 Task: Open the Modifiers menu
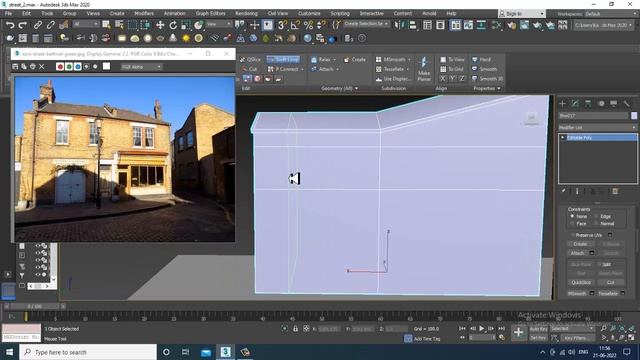tap(144, 13)
